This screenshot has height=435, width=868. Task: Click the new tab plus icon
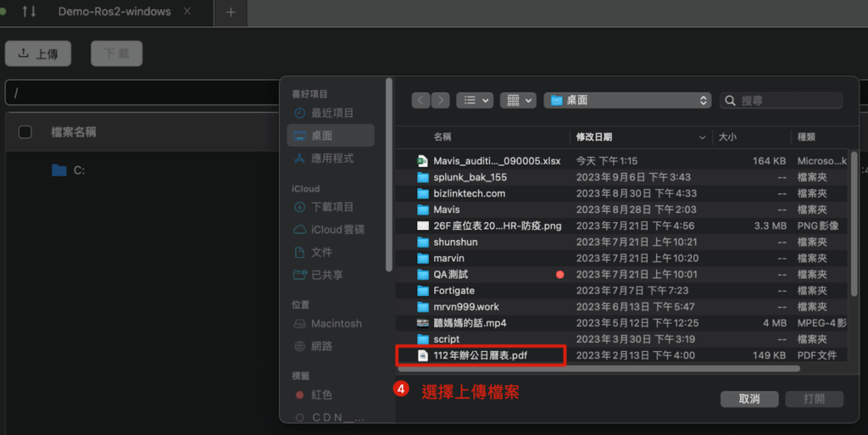(231, 12)
